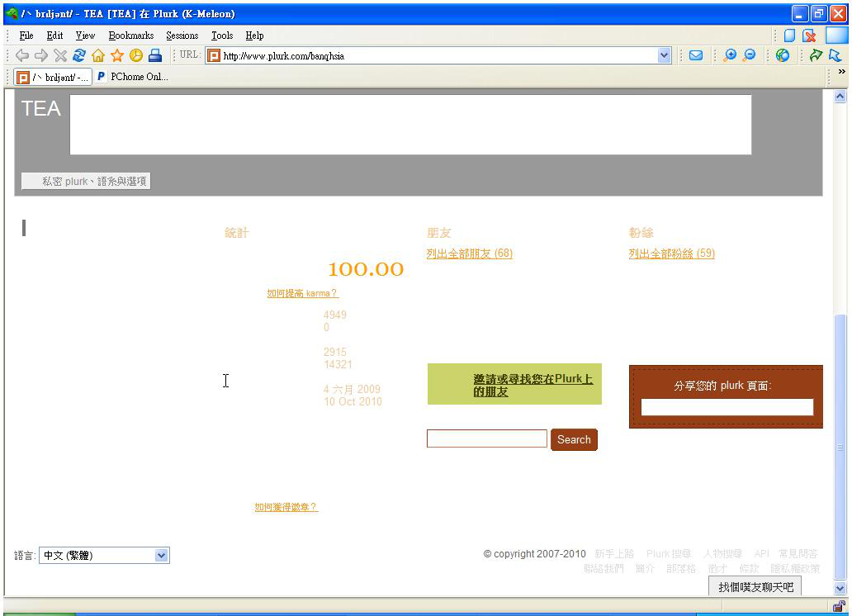Screen dimensions: 852x616
Task: Open the language dropdown 中文 (繁體)
Action: (x=104, y=555)
